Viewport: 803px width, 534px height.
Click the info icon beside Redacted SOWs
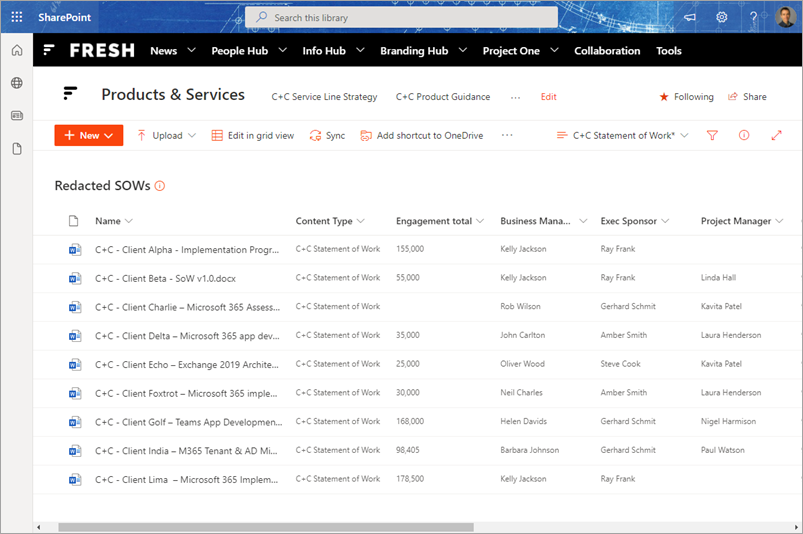click(160, 186)
